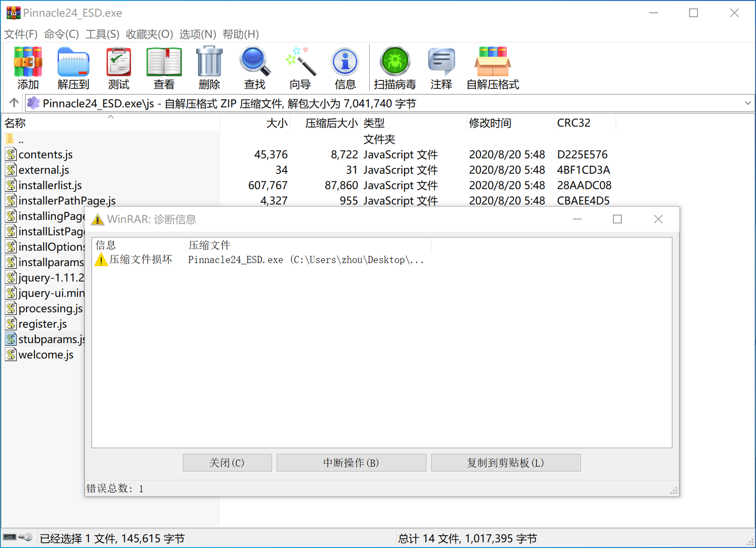
Task: Click the CRC32 value D225E576
Action: pos(582,154)
